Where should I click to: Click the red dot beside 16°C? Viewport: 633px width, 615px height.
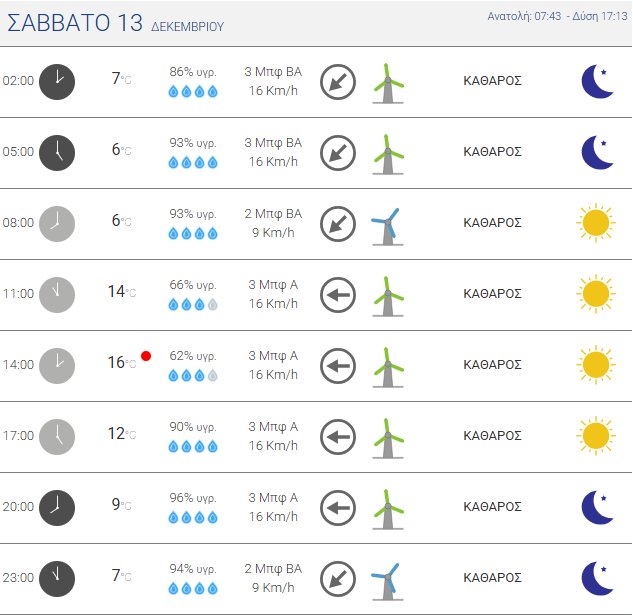coord(146,356)
